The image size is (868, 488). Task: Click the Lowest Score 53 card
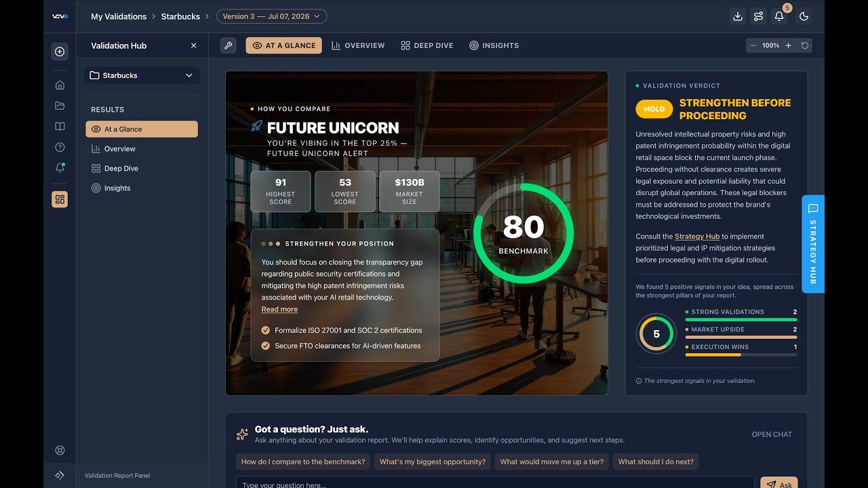click(345, 191)
